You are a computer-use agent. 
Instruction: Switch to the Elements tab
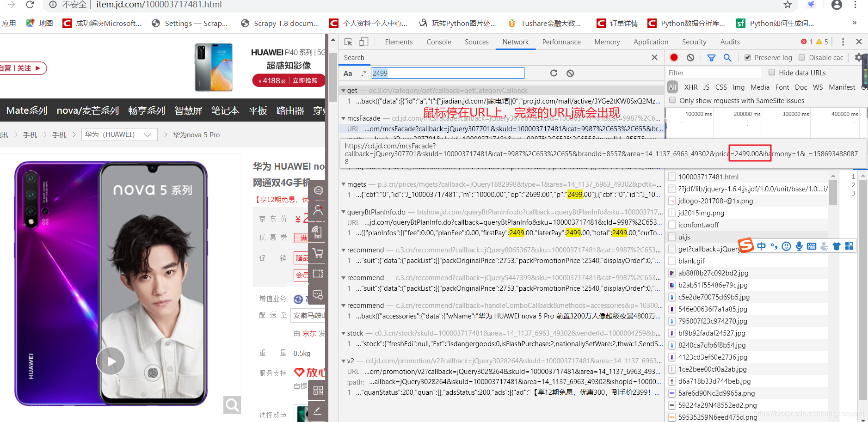click(399, 42)
